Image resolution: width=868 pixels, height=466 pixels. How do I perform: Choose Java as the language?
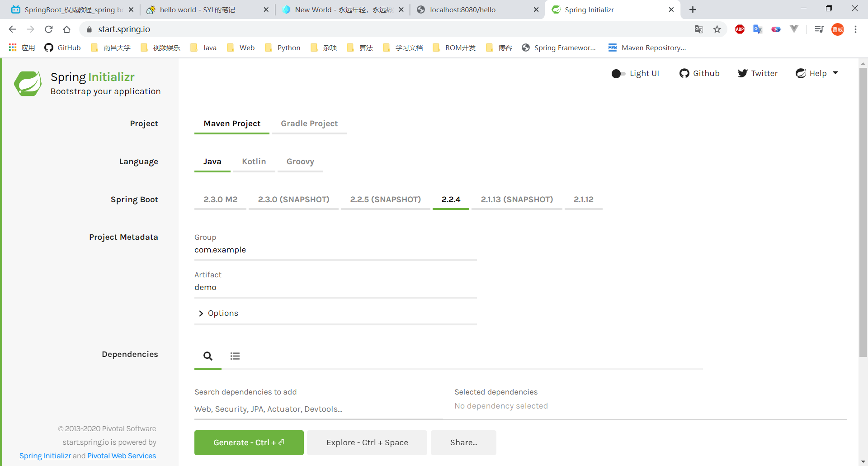click(212, 162)
